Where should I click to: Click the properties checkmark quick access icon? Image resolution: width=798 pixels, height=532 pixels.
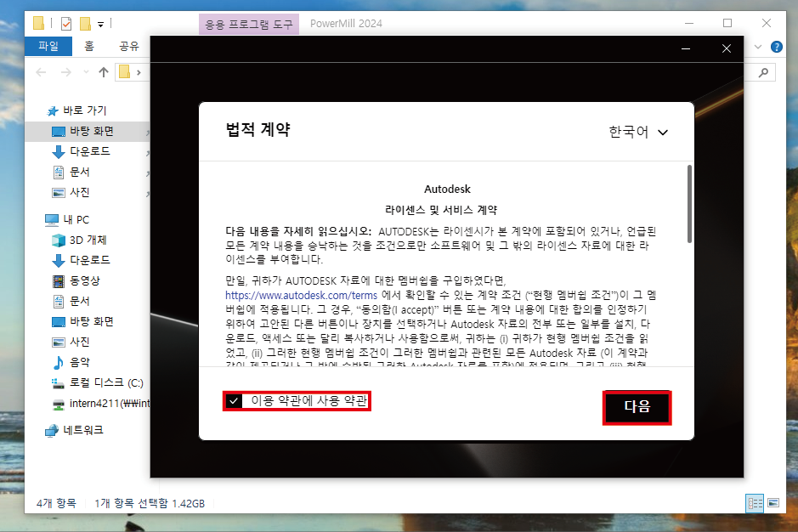click(x=66, y=24)
